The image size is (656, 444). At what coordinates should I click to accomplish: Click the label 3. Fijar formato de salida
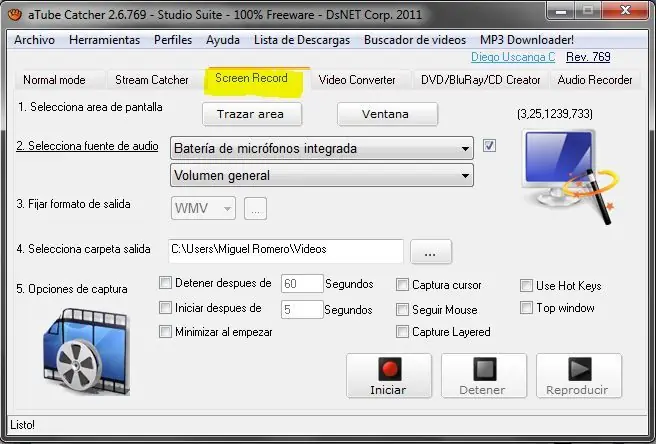click(x=73, y=204)
